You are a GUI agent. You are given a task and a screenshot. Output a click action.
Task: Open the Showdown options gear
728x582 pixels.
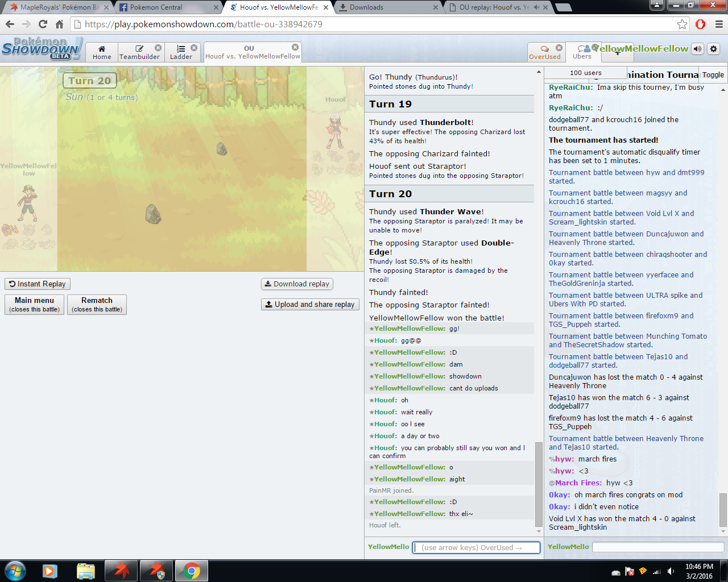click(x=714, y=49)
